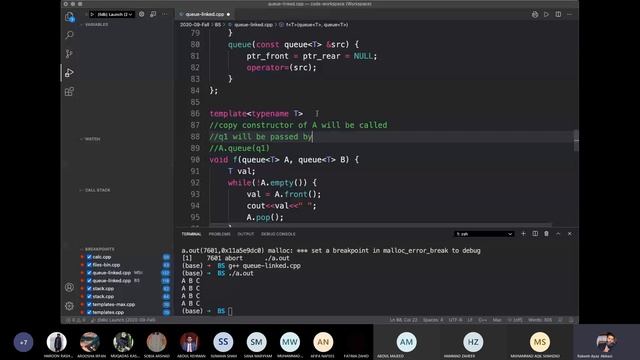Image resolution: width=640 pixels, height=360 pixels.
Task: Click the notifications bell in status bar
Action: pyautogui.click(x=571, y=320)
